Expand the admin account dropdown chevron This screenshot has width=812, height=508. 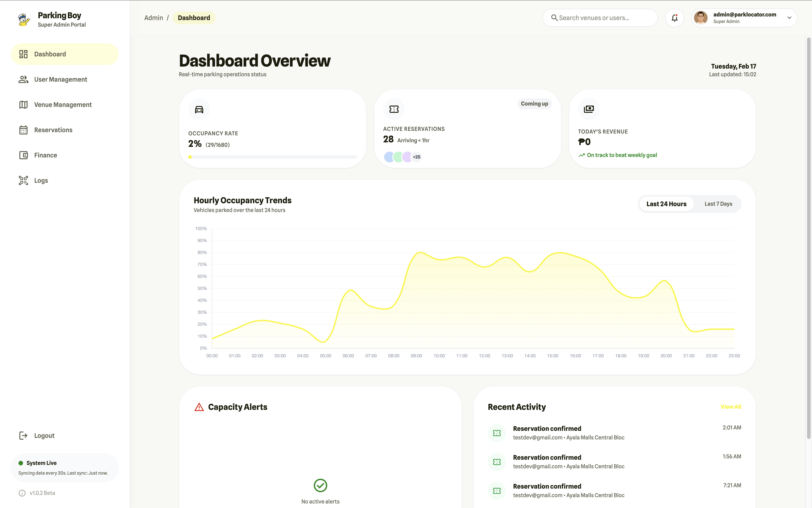coord(789,18)
